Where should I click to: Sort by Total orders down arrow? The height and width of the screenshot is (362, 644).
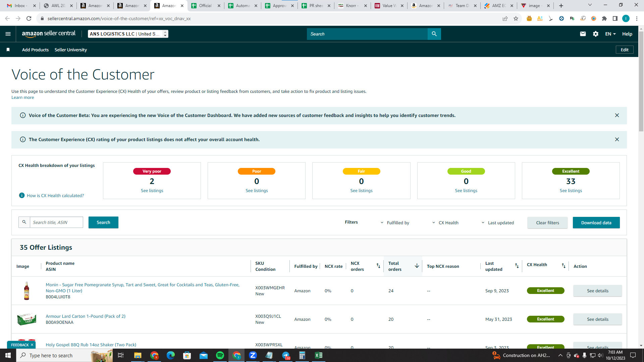[417, 266]
